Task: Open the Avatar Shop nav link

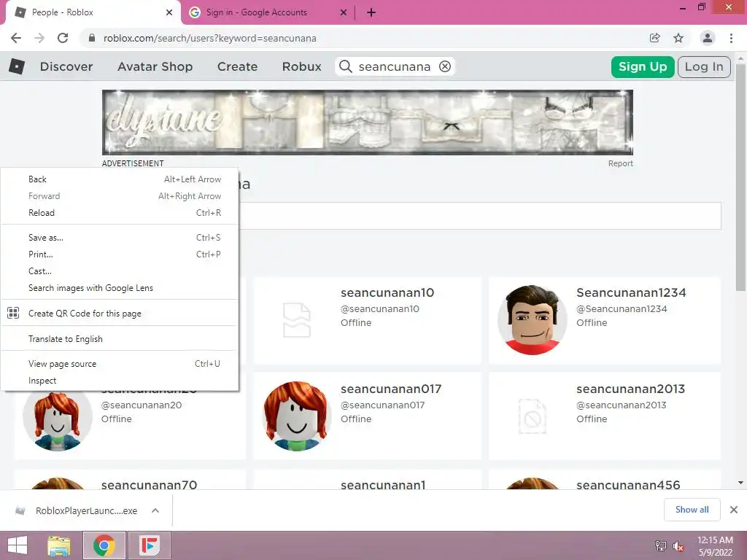Action: click(155, 66)
